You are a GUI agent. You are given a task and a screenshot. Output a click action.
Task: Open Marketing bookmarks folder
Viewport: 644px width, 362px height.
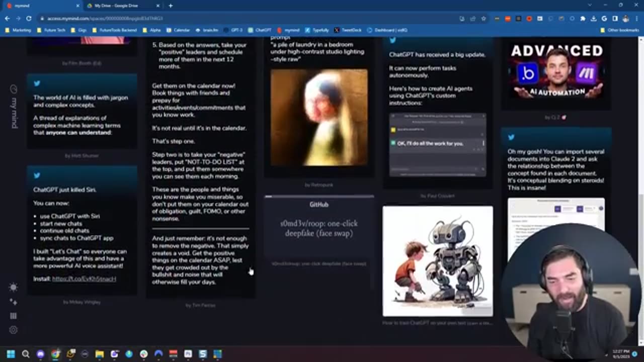[18, 30]
